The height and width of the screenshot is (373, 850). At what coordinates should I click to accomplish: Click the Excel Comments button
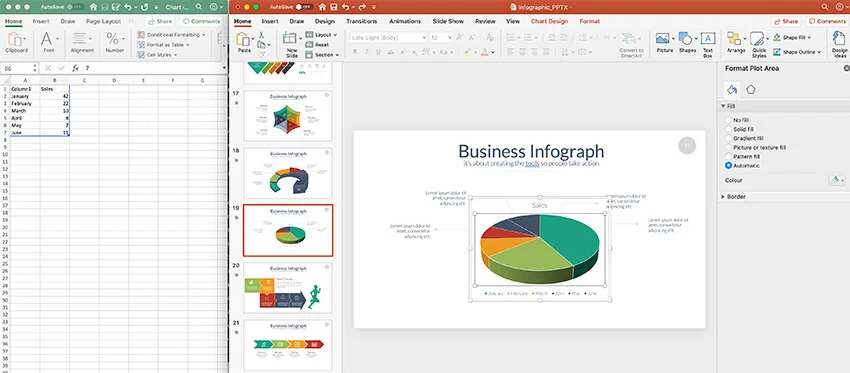tap(202, 22)
